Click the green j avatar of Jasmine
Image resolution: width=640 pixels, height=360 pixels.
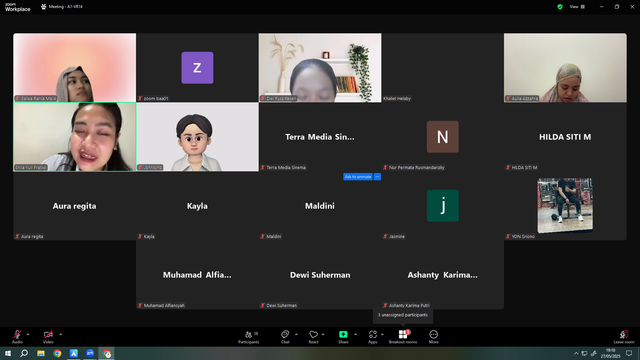[442, 206]
